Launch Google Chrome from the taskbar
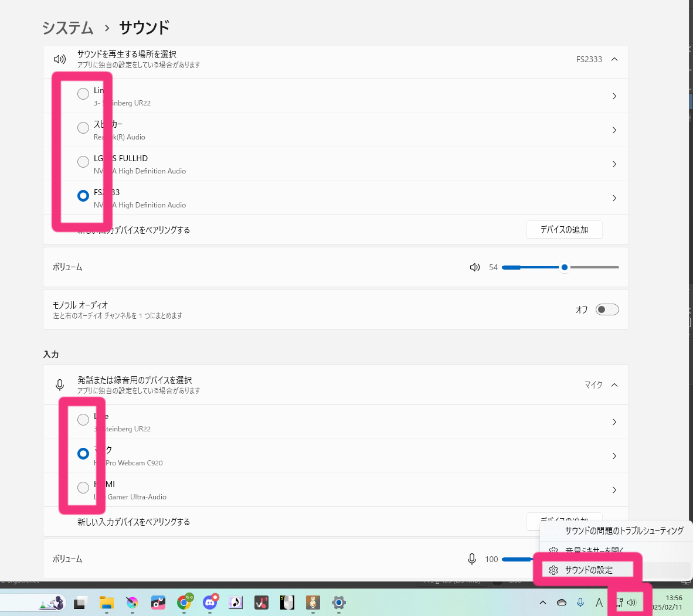The height and width of the screenshot is (616, 693). tap(184, 603)
